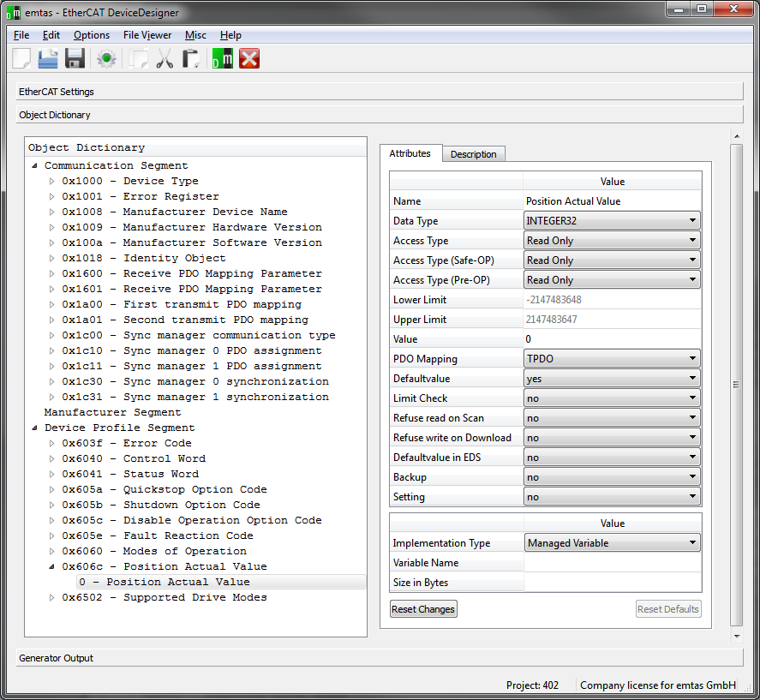760x700 pixels.
Task: Open the Misc menu
Action: point(194,35)
